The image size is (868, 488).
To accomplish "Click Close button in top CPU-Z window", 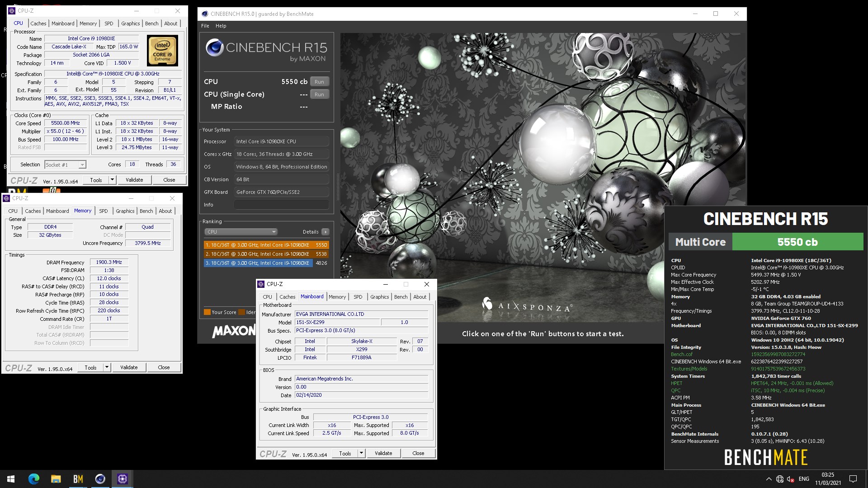I will pos(169,180).
